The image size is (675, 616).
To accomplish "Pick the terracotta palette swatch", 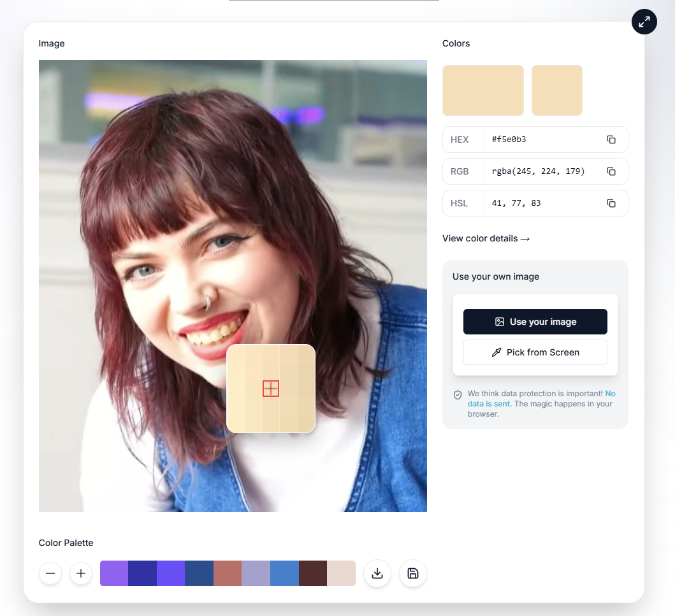I will tap(228, 573).
